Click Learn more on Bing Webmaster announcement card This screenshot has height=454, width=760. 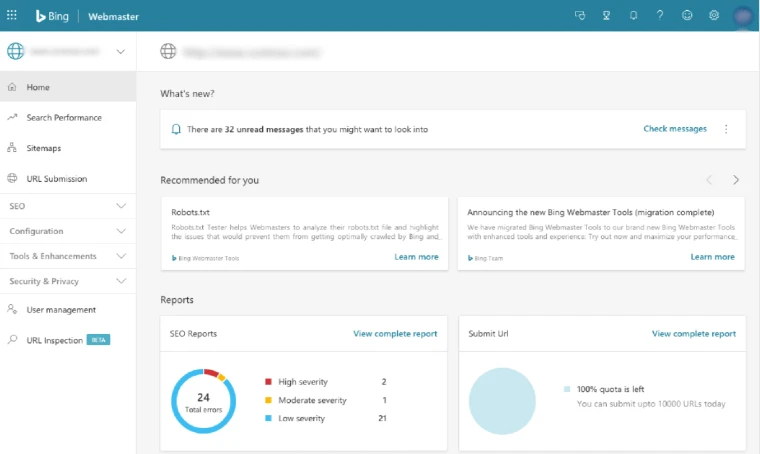pyautogui.click(x=712, y=257)
